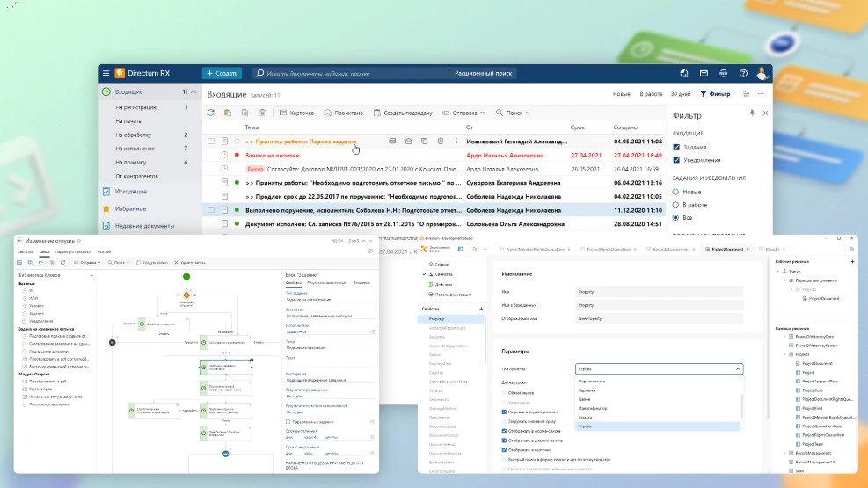Viewport: 868px width, 488px height.
Task: Open Расширенный поиск in the header
Action: [x=483, y=73]
